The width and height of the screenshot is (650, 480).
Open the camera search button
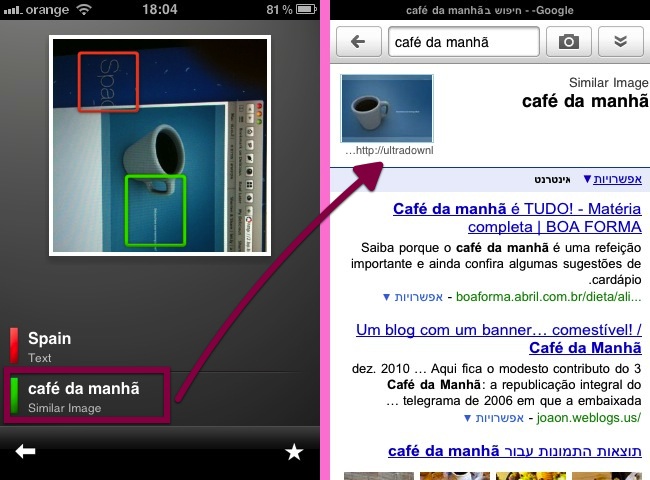[x=568, y=42]
